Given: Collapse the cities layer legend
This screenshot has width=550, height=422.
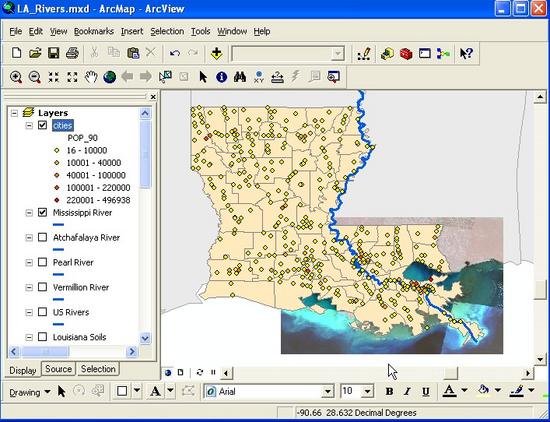Looking at the screenshot, I should click(29, 125).
